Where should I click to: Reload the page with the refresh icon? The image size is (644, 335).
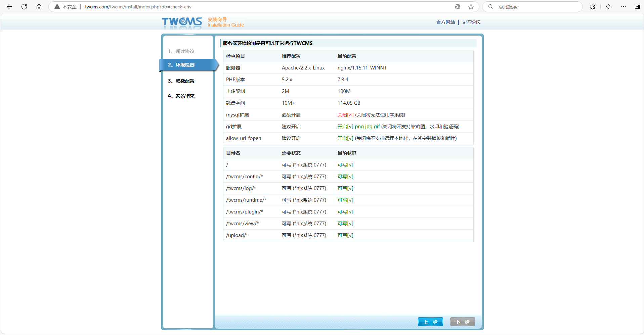24,7
